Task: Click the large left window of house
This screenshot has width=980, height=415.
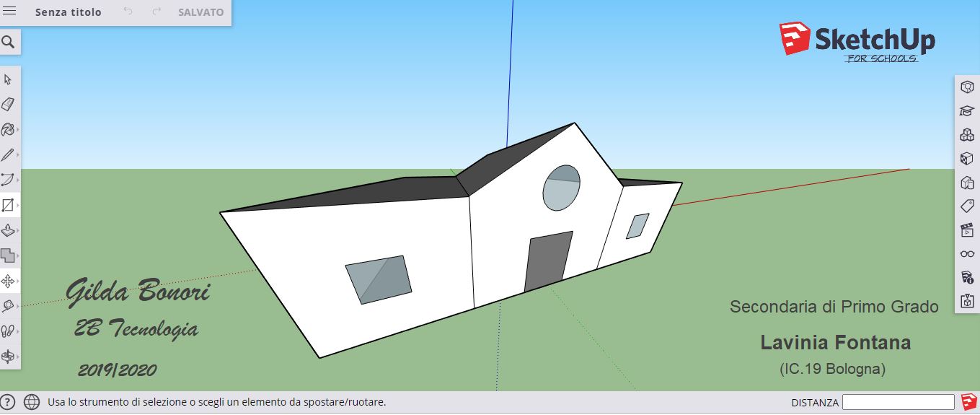Action: tap(379, 280)
